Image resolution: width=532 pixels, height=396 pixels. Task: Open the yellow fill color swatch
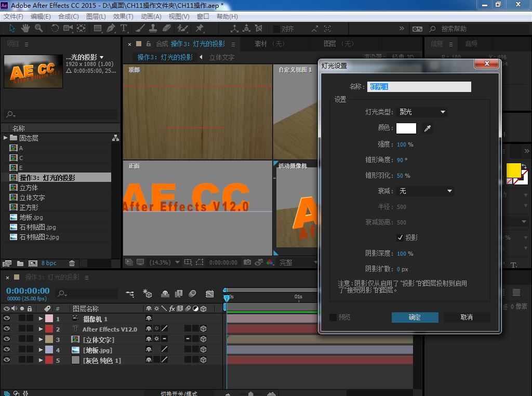click(x=513, y=170)
